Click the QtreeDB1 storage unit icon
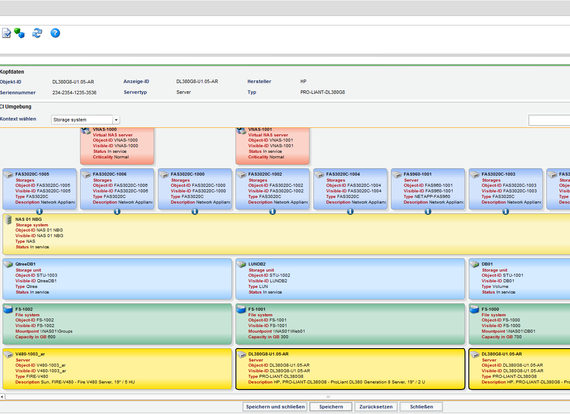Screen dimensions: 570x414 9,264
